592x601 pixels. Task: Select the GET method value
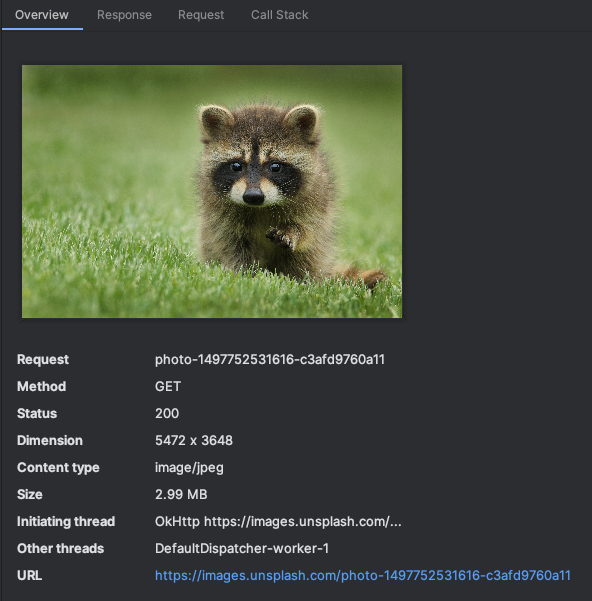click(x=168, y=386)
